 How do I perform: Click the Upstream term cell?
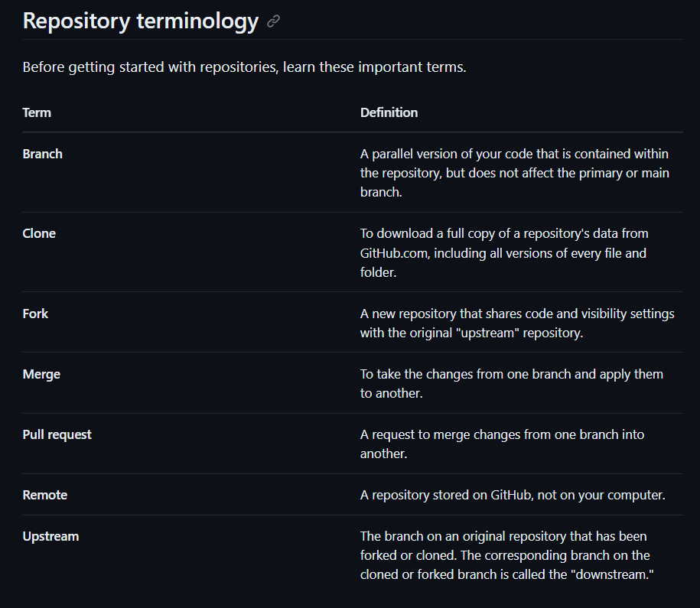(x=50, y=536)
